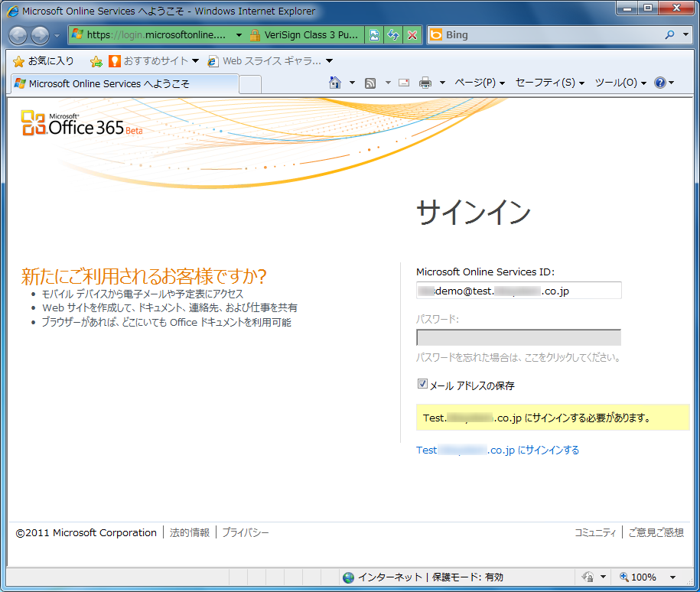Viewport: 700px width, 592px height.
Task: Expand the address bar autocomplete dropdown
Action: [239, 35]
